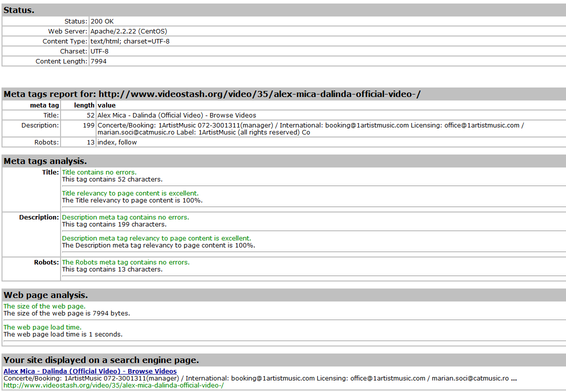Screen dimensions: 566x392
Task: Select the 'text/html; charset=UTF-8' content type value
Action: point(130,41)
